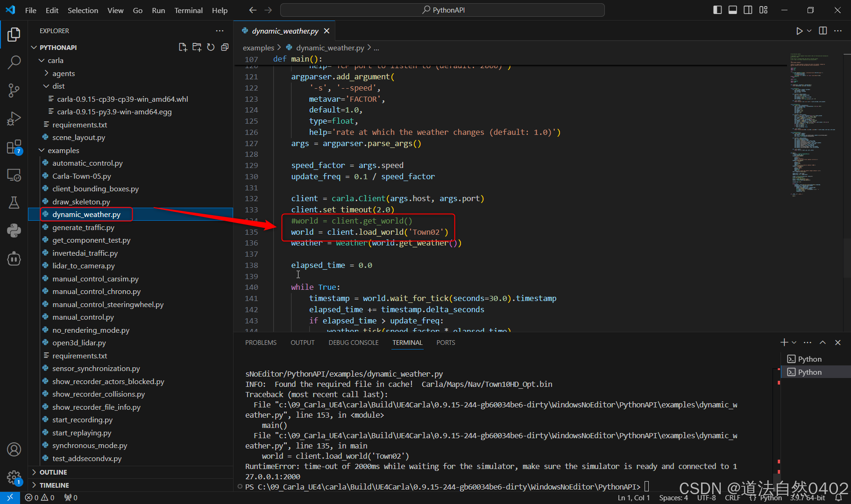Image resolution: width=851 pixels, height=504 pixels.
Task: Open the File menu
Action: 31,10
